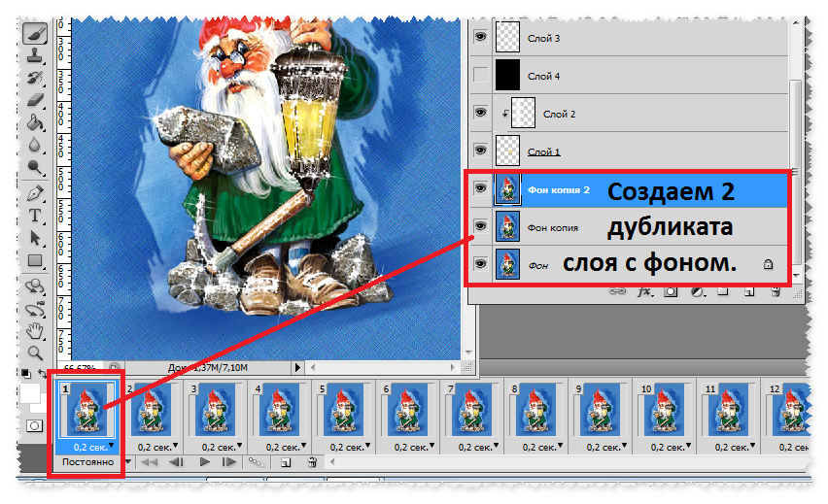Image resolution: width=828 pixels, height=504 pixels.
Task: Tween animation frames
Action: 257,463
